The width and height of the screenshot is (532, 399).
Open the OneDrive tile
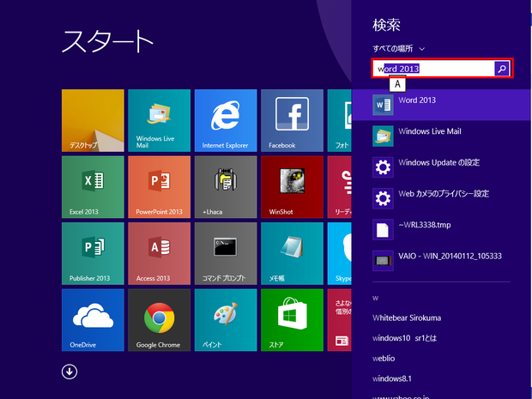tap(93, 320)
